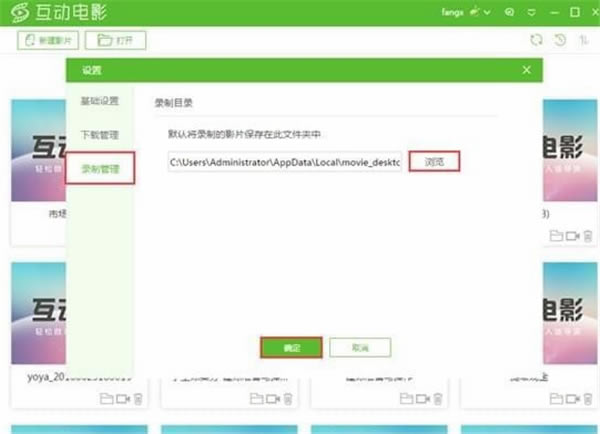Screen dimensions: 600x434
Task: Click the username fangs in title bar
Action: (x=452, y=12)
